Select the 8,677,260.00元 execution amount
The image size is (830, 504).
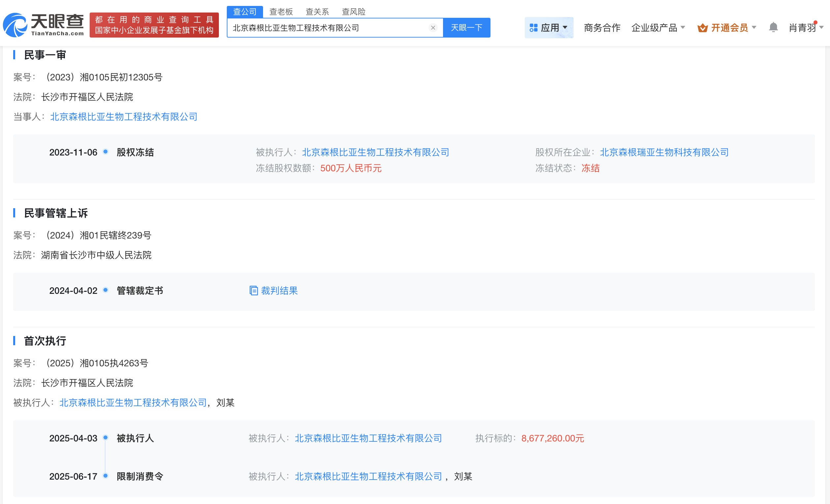552,438
